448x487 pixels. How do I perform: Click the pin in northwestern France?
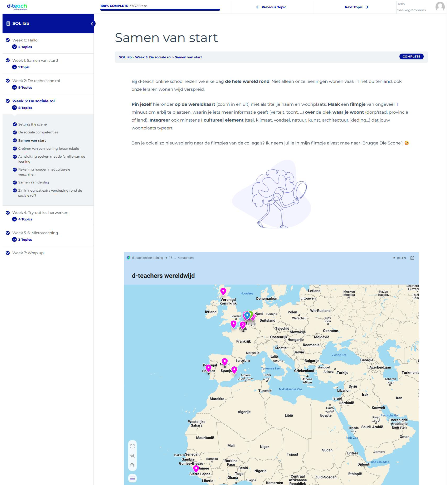[x=233, y=324]
